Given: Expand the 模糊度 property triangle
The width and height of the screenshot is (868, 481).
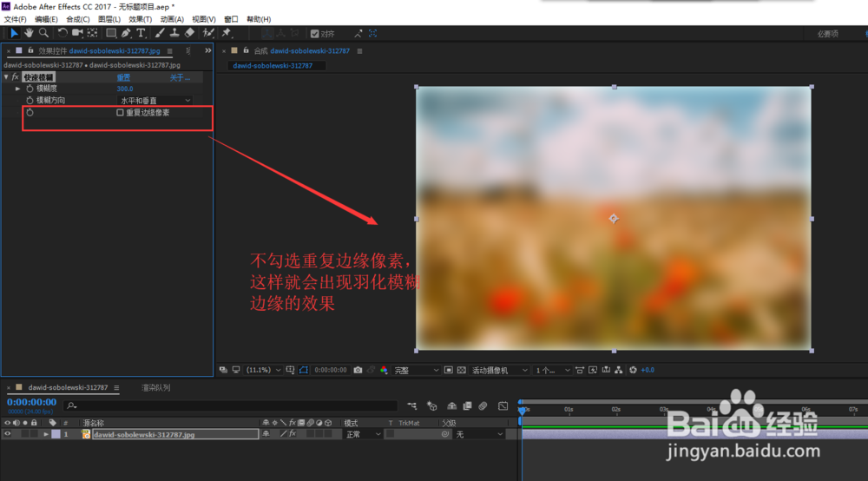Looking at the screenshot, I should pyautogui.click(x=17, y=89).
